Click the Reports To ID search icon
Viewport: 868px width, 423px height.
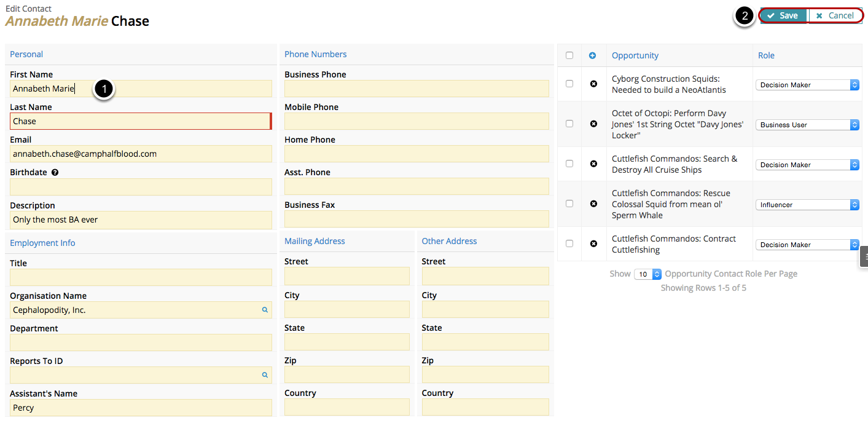265,375
